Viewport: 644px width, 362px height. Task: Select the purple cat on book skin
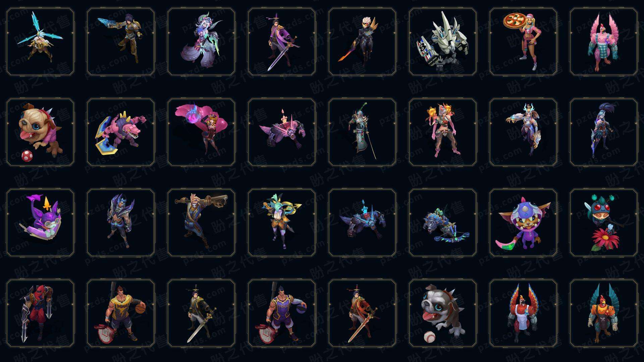click(40, 223)
